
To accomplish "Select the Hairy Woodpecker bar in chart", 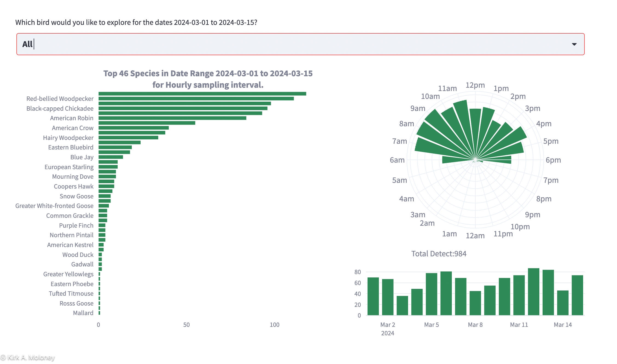I will click(x=128, y=137).
